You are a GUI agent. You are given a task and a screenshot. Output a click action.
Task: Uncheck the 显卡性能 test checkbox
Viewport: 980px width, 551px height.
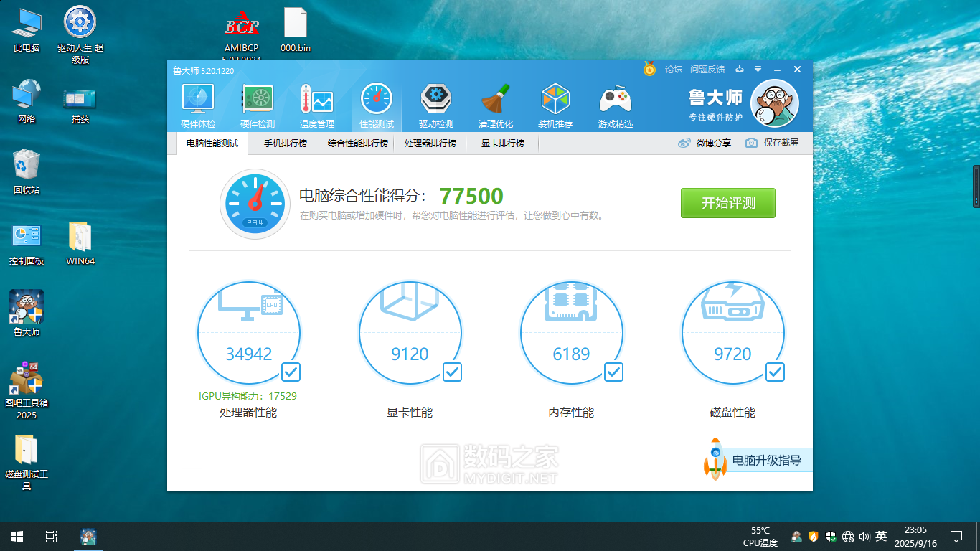[452, 372]
